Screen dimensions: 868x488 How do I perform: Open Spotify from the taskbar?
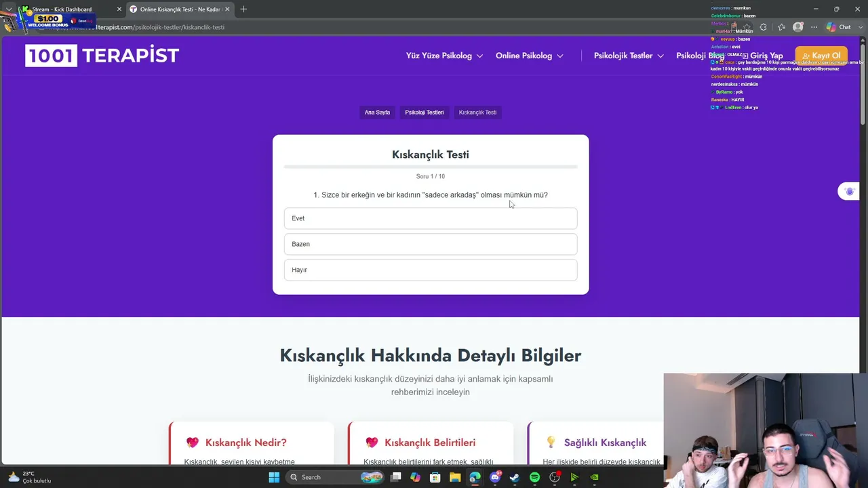click(534, 477)
